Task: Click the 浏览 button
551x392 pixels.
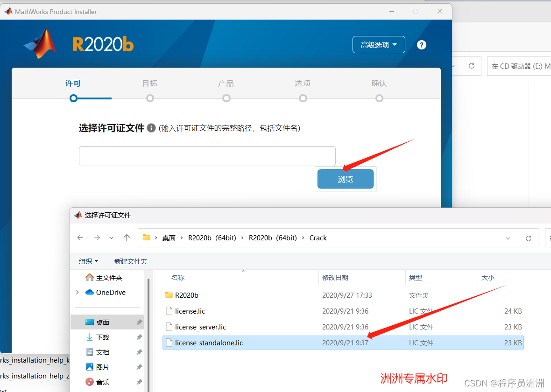Action: click(x=346, y=179)
